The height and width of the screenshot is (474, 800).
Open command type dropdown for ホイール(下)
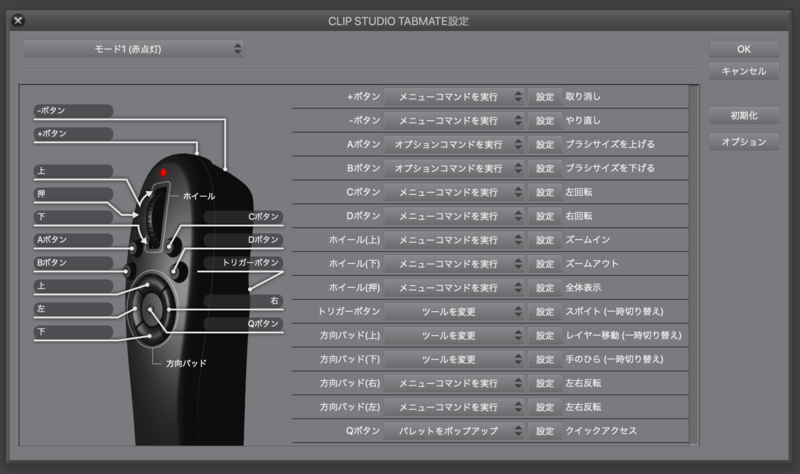pos(454,264)
